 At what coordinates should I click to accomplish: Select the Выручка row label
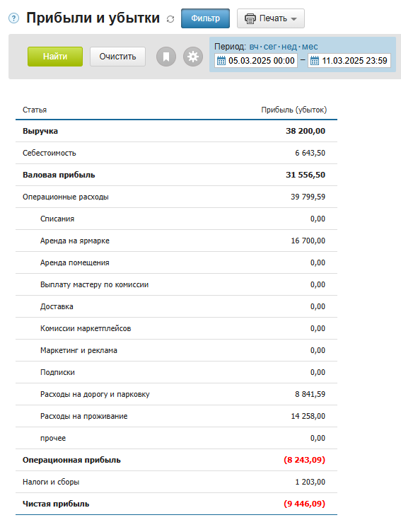[x=40, y=131]
